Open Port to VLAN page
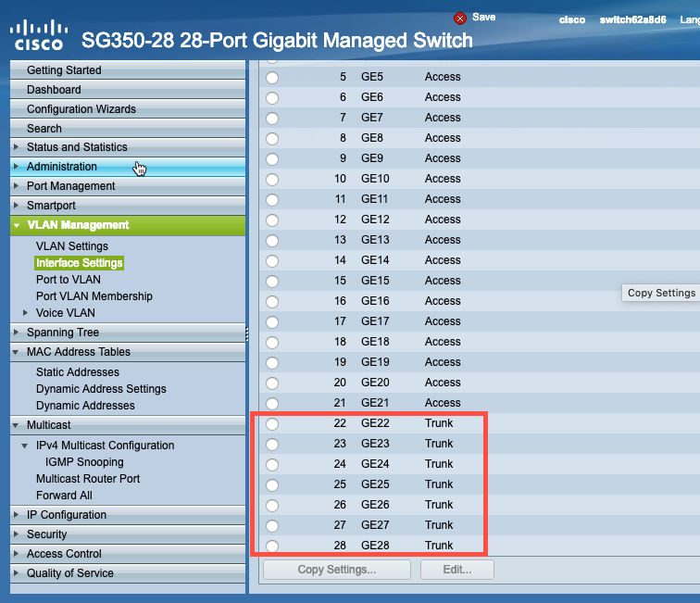This screenshot has width=700, height=603. [x=69, y=279]
